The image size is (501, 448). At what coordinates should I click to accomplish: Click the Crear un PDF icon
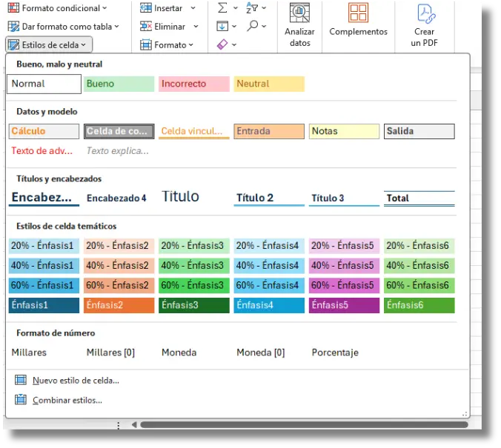(x=426, y=13)
